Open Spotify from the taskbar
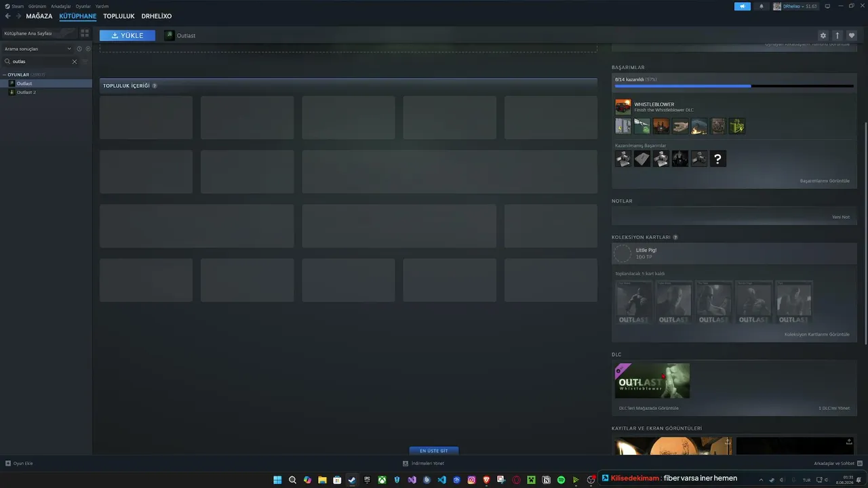The height and width of the screenshot is (488, 868). tap(561, 480)
